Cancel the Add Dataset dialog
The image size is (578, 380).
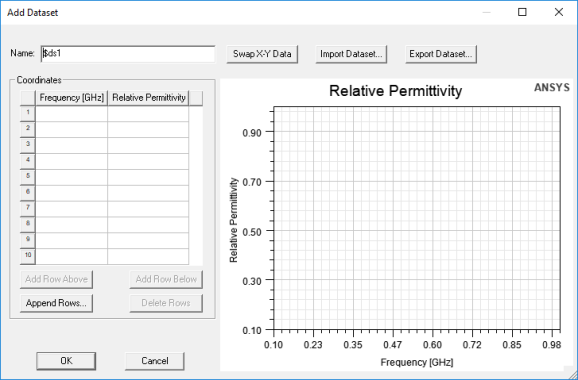pos(155,361)
